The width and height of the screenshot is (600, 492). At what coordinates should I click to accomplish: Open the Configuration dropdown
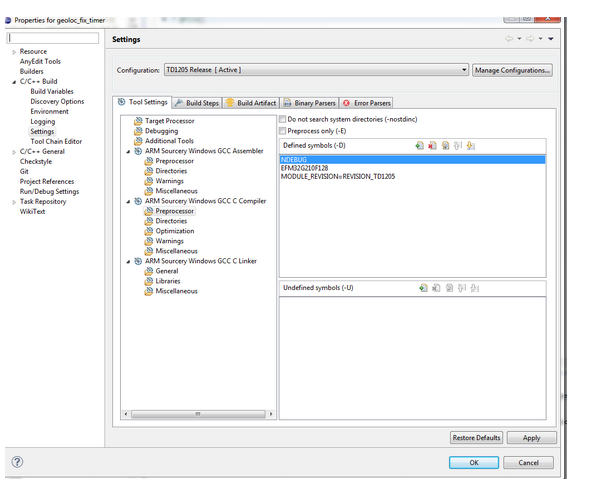point(316,70)
